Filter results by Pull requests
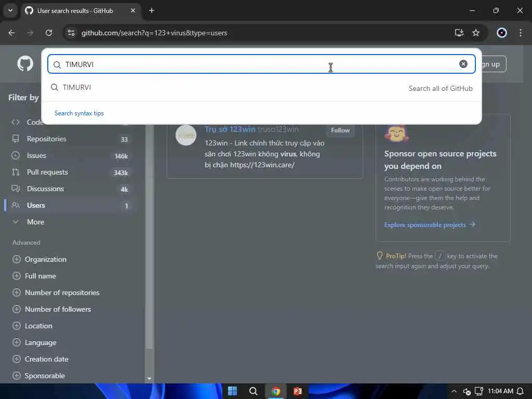Viewport: 532px width, 399px height. coord(70,172)
